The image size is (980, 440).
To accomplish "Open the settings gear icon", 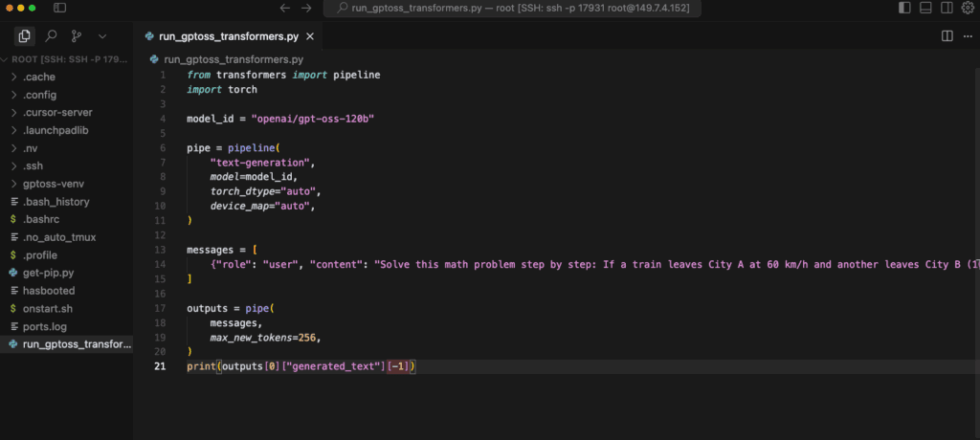I will click(x=969, y=8).
